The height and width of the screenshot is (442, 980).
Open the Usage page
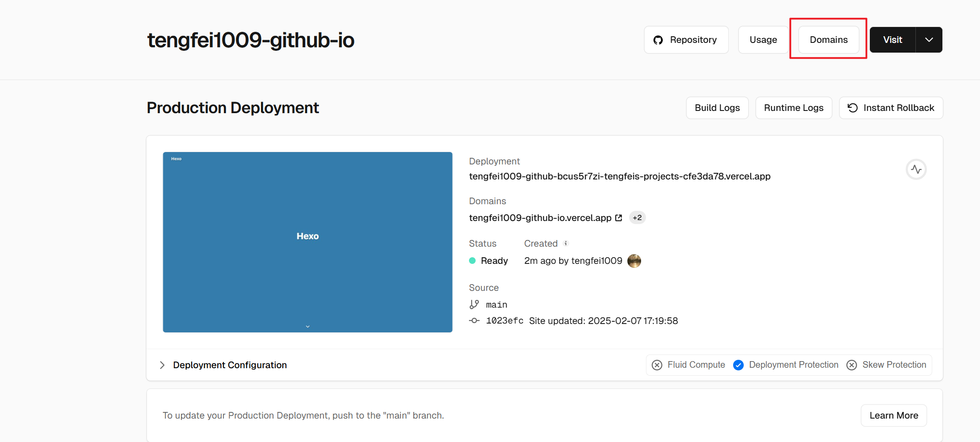coord(763,40)
